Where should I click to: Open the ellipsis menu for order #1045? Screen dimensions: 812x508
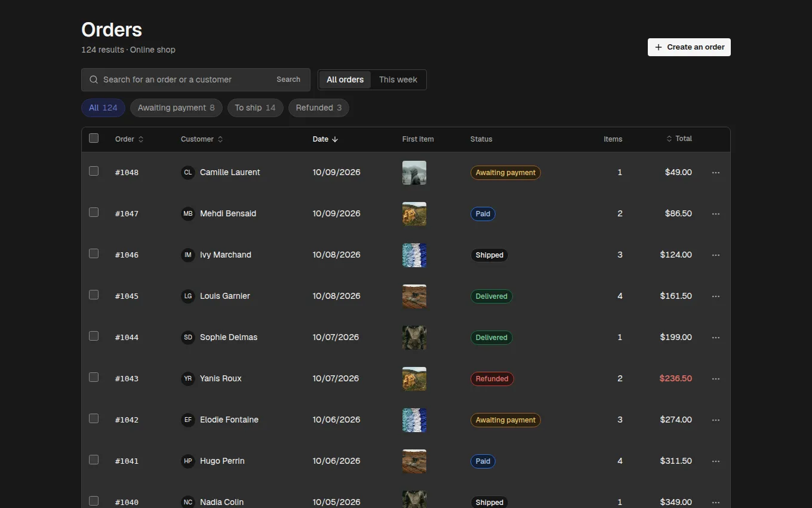click(716, 296)
